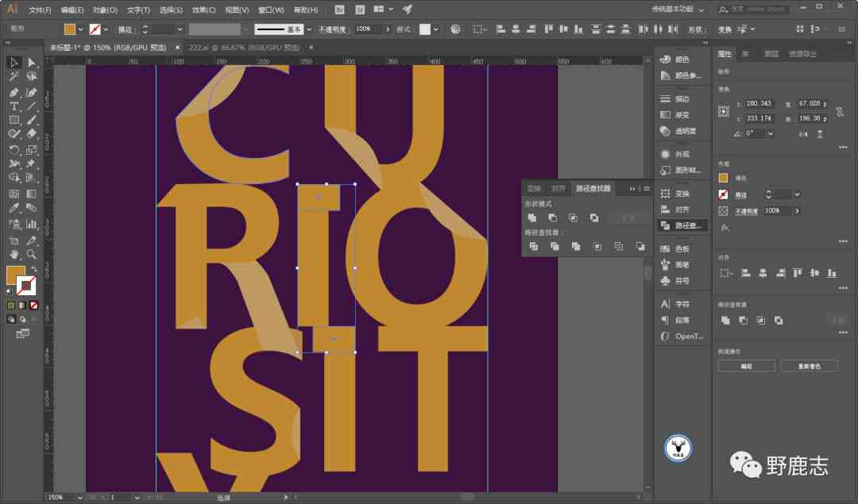
Task: Select the Eraser tool
Action: [32, 134]
